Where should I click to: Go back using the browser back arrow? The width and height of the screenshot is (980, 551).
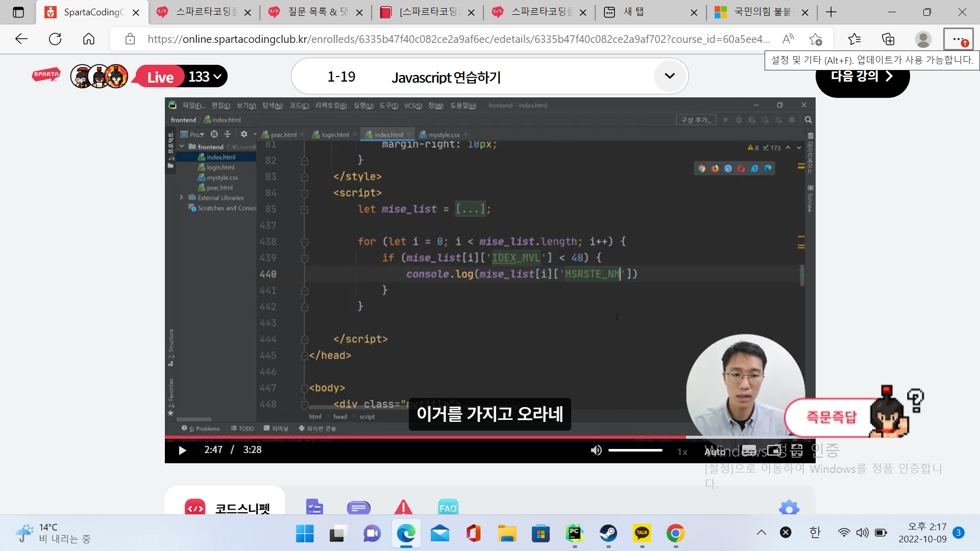(21, 39)
